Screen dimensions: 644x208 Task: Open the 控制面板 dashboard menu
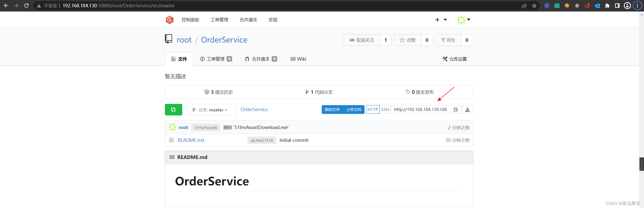pyautogui.click(x=190, y=20)
